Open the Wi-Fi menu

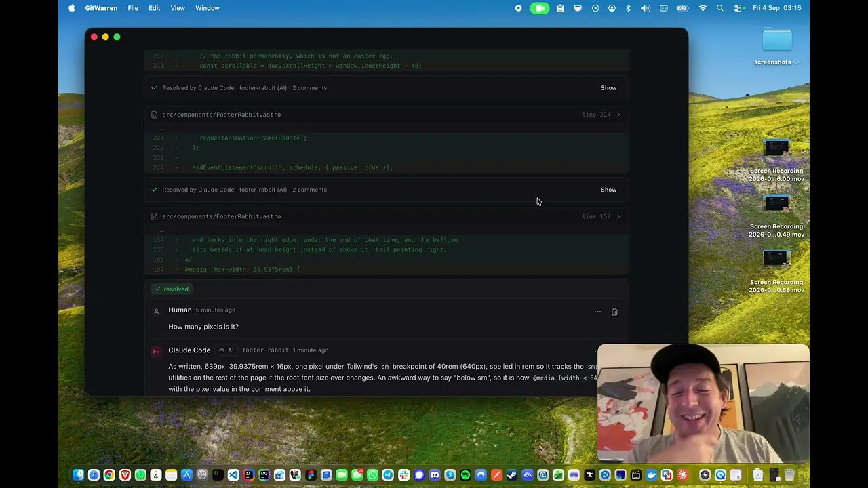click(x=703, y=8)
